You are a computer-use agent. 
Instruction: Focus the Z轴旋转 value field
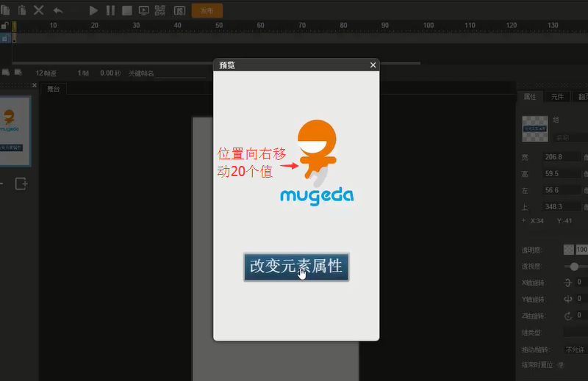[x=581, y=315]
